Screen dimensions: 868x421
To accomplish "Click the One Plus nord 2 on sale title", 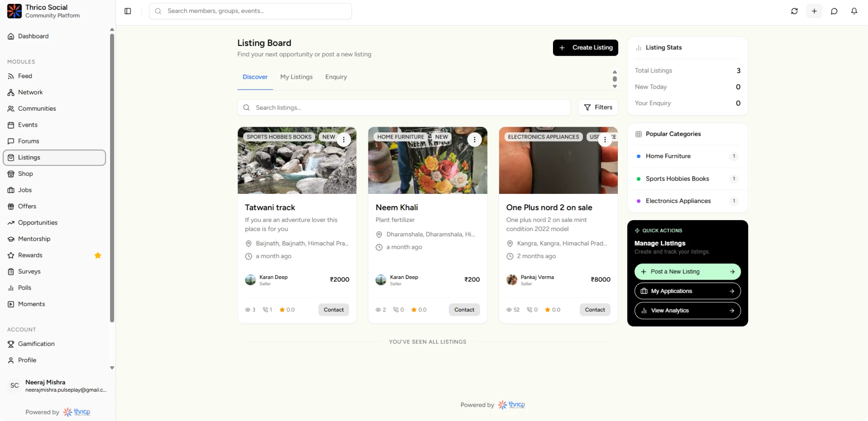I will tap(549, 208).
